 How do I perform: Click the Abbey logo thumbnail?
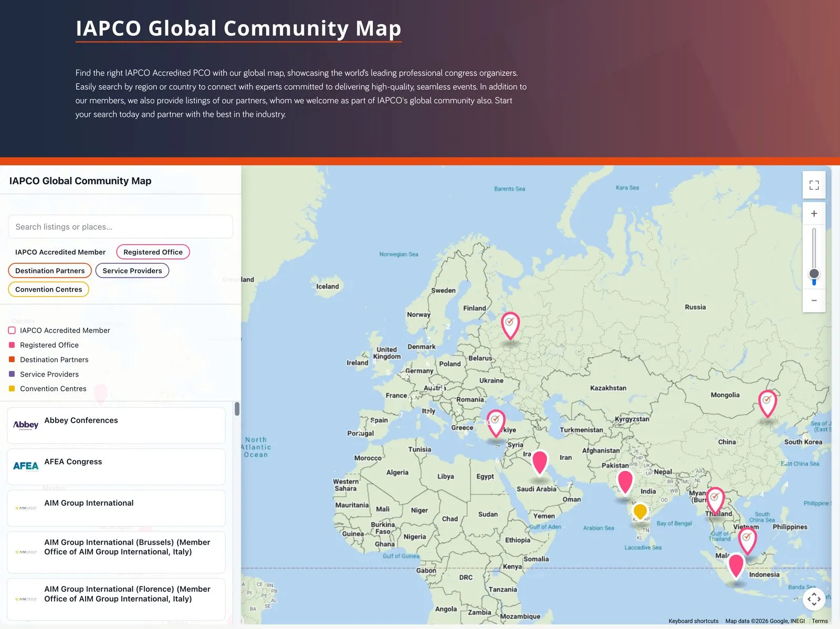click(26, 425)
